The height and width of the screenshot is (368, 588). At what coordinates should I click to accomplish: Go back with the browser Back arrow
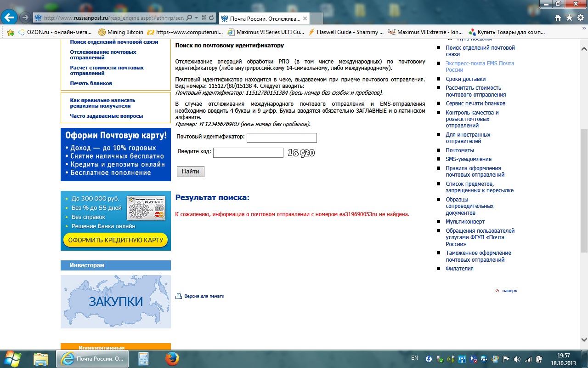click(10, 18)
